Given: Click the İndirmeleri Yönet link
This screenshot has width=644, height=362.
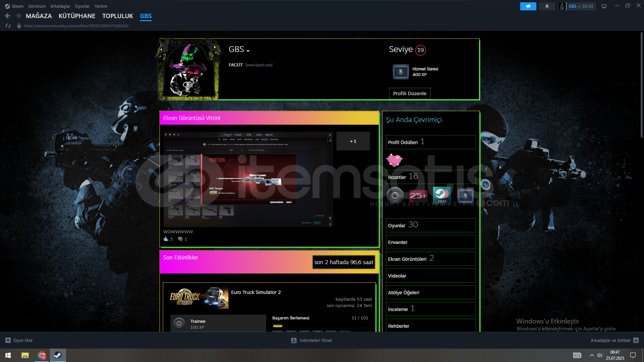Looking at the screenshot, I should click(x=316, y=340).
